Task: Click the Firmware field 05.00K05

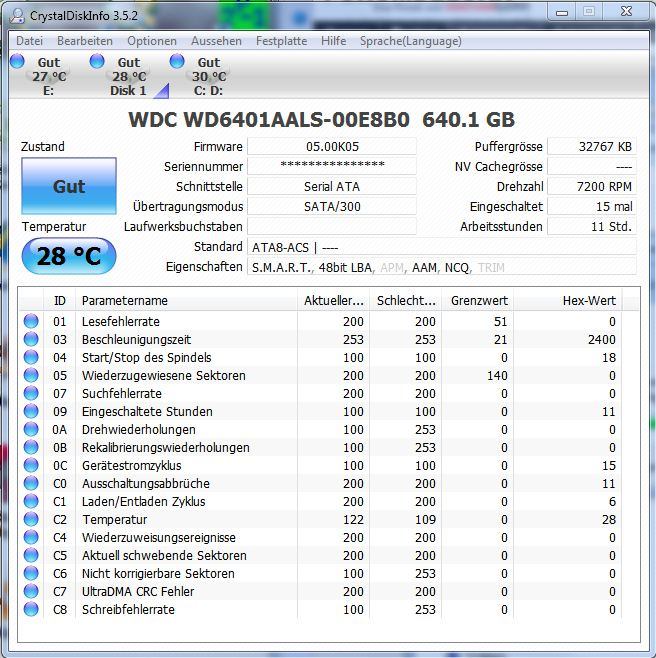Action: coord(332,146)
